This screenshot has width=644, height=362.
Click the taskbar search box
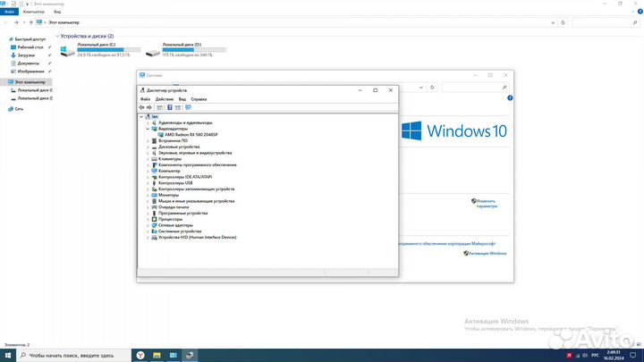point(74,356)
